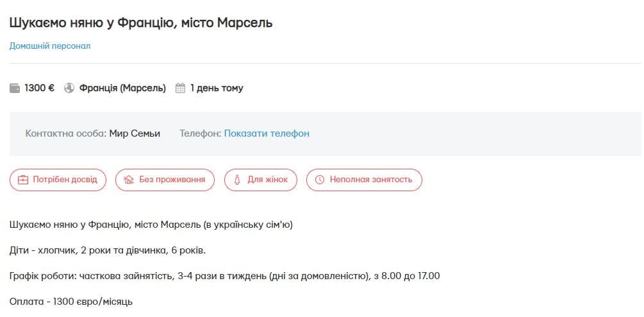Click the 1300 € salary text

point(39,89)
